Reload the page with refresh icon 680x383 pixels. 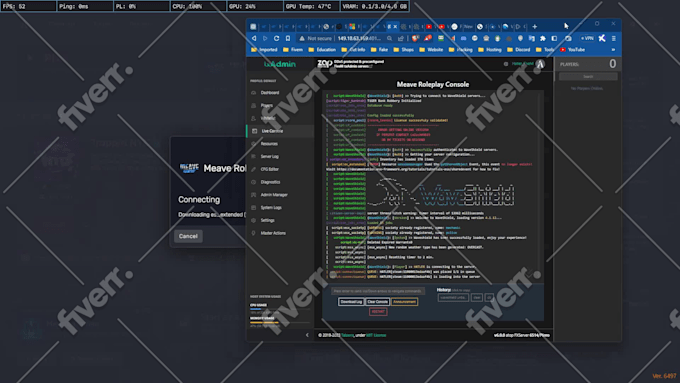[x=276, y=38]
